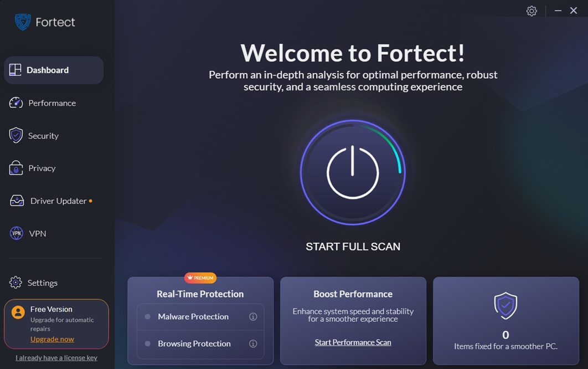The height and width of the screenshot is (369, 588).
Task: Toggle Browsing Protection status dot
Action: (148, 344)
